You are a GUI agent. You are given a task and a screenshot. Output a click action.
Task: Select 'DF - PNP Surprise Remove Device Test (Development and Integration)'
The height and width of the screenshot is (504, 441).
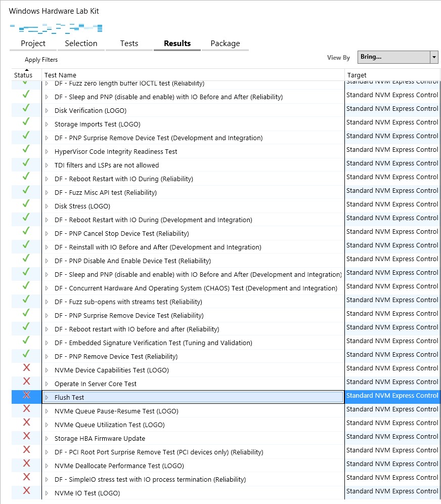point(158,138)
